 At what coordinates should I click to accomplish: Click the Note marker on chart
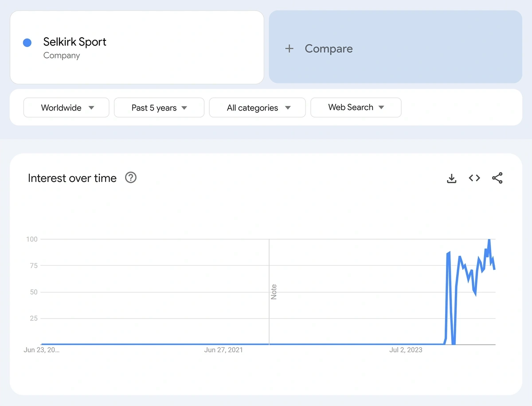(274, 292)
